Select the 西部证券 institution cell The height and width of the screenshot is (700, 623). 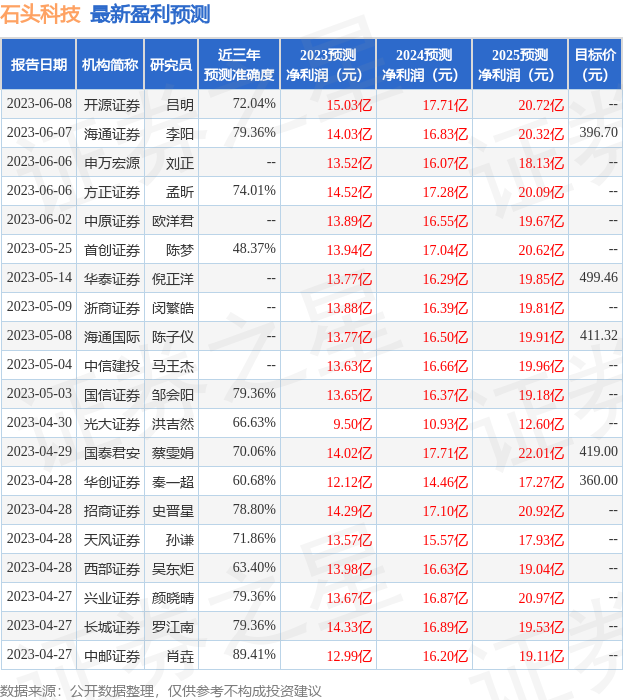coord(112,569)
